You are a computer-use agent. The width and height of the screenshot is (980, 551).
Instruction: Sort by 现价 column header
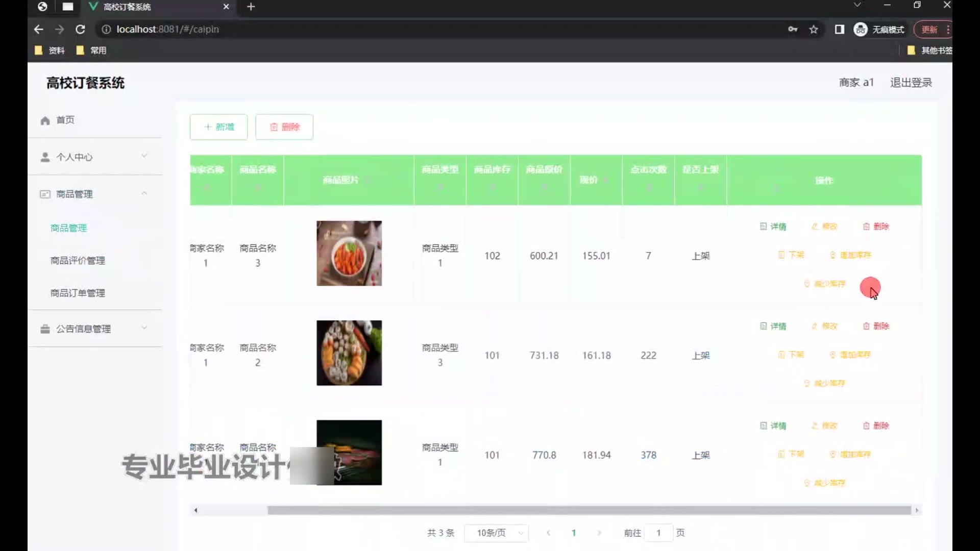[596, 180]
